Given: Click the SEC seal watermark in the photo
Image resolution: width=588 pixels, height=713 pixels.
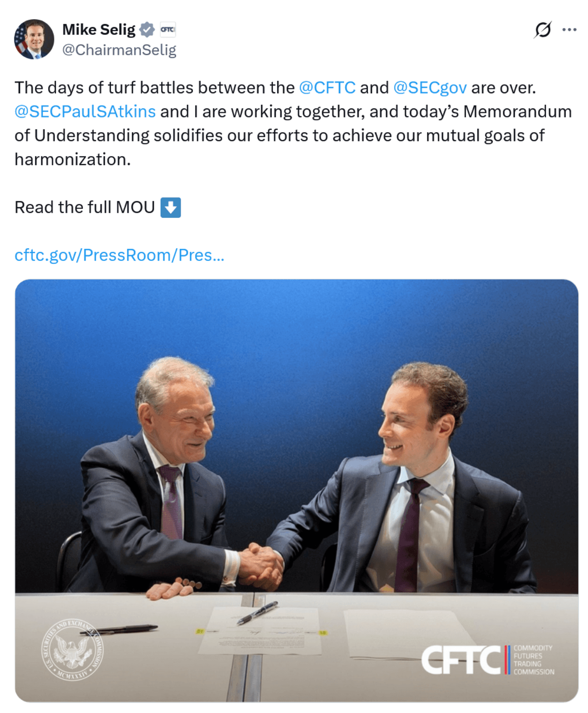Looking at the screenshot, I should (72, 649).
